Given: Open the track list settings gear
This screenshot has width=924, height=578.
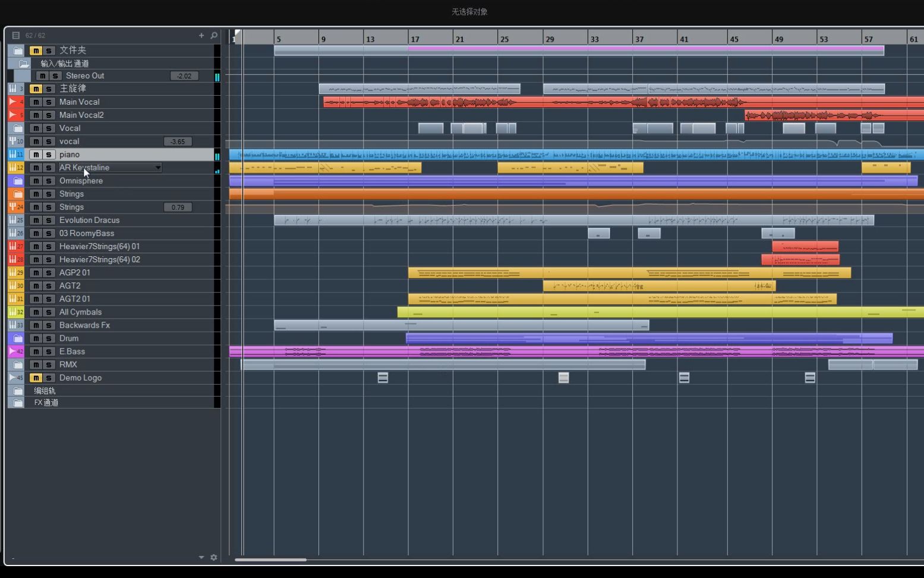Looking at the screenshot, I should click(x=214, y=558).
